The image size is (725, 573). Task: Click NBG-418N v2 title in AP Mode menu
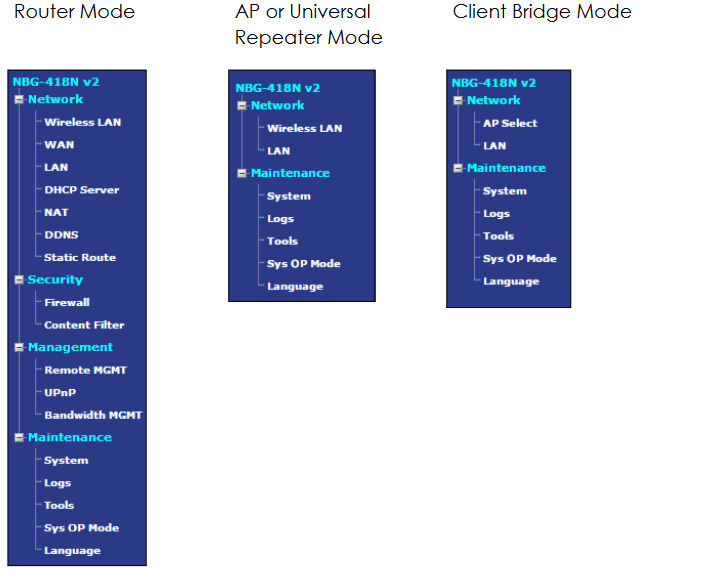[278, 88]
